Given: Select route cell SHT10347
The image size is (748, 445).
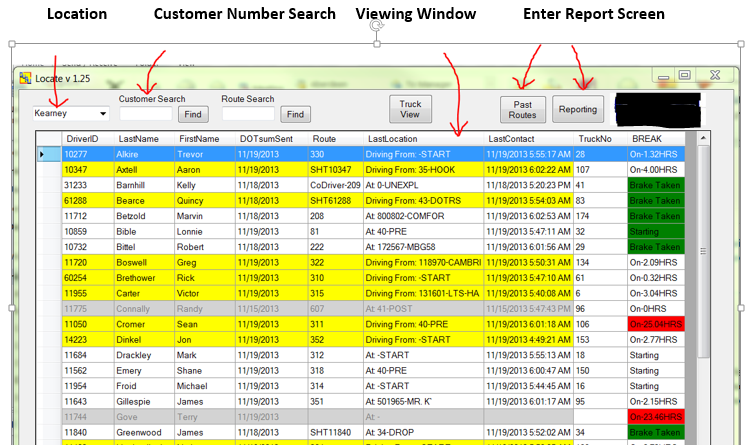Looking at the screenshot, I should point(335,170).
